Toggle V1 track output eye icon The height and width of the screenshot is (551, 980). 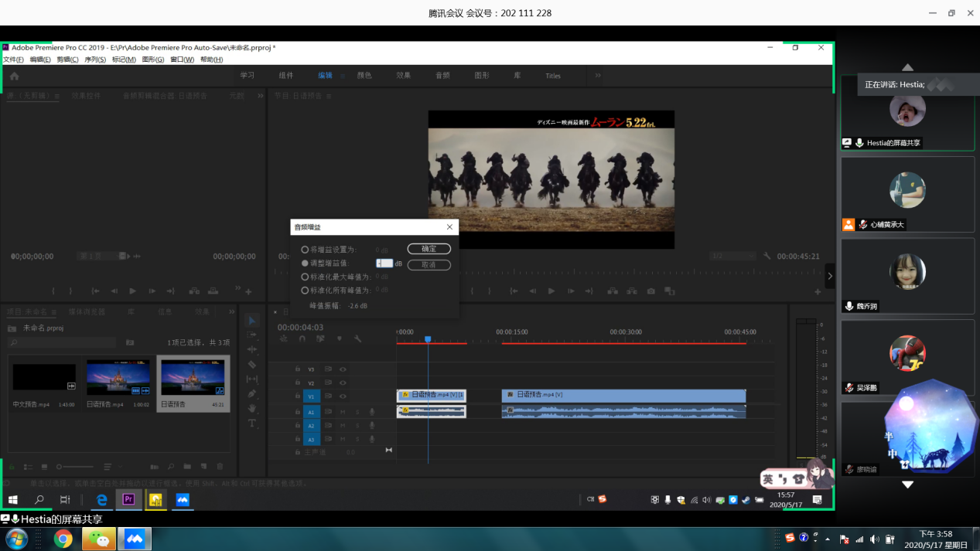(343, 396)
